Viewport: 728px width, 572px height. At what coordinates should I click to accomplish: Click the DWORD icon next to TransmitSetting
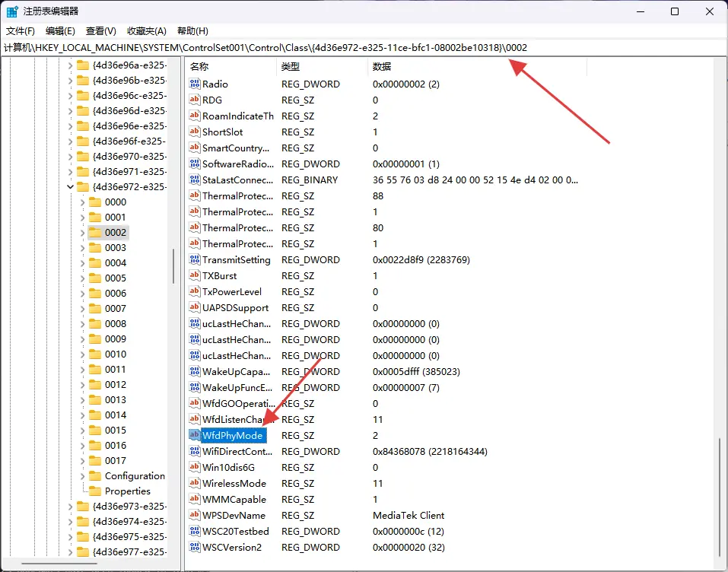click(x=195, y=260)
